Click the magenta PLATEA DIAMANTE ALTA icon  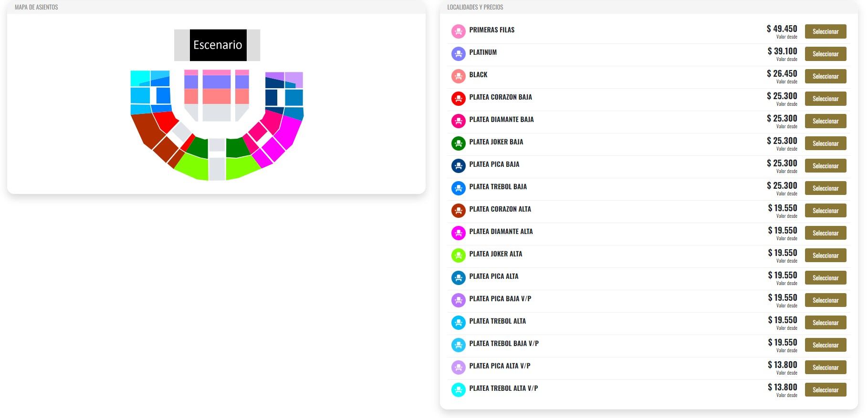458,233
